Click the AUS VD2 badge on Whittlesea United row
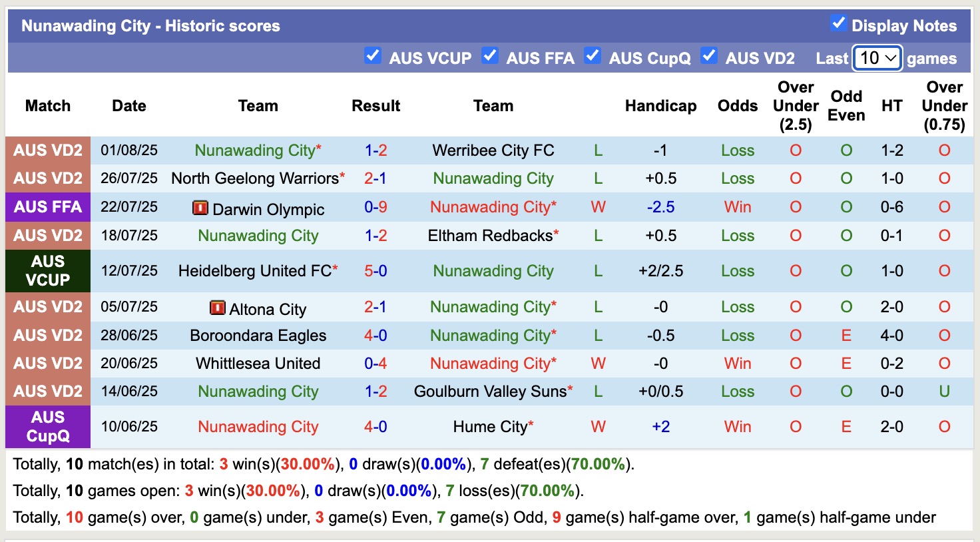This screenshot has height=542, width=980. pos(47,364)
